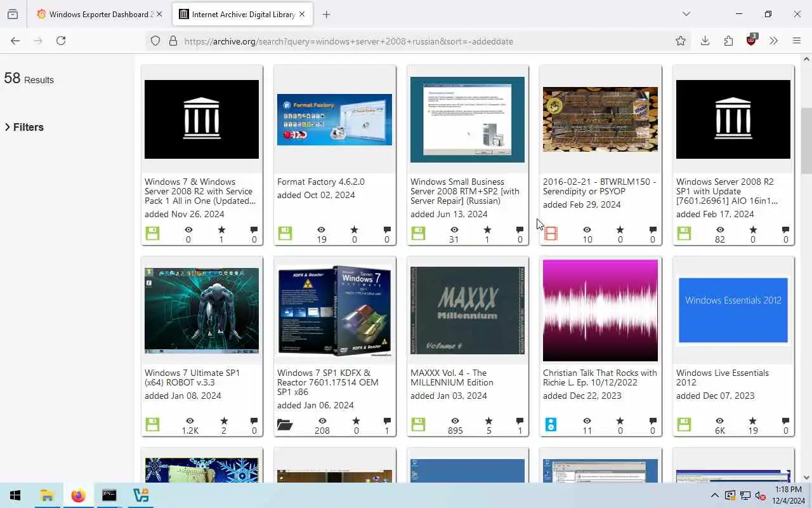Bookmark this page with star icon
Image resolution: width=812 pixels, height=508 pixels.
(x=681, y=41)
